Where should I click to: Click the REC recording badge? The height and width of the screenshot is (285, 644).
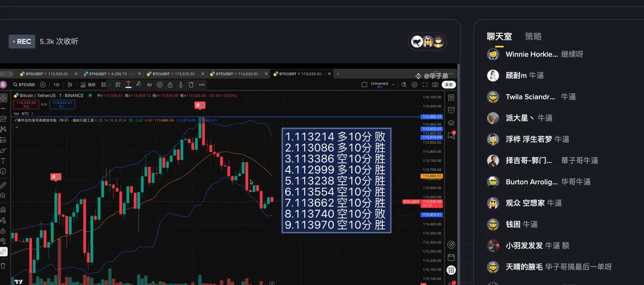point(22,41)
